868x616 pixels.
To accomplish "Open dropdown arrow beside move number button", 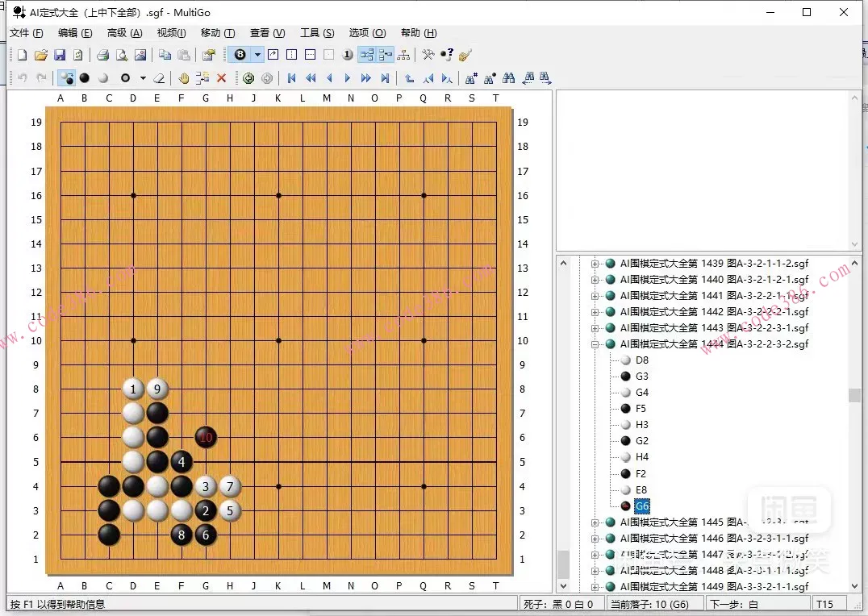I will tap(257, 55).
